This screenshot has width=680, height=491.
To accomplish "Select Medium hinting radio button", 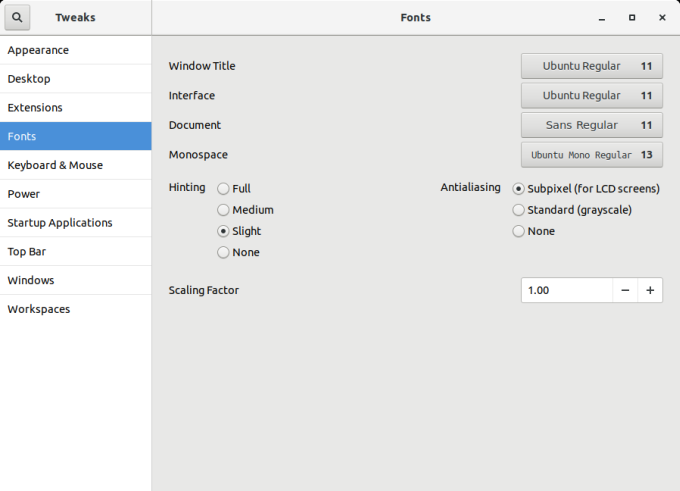I will click(x=223, y=210).
